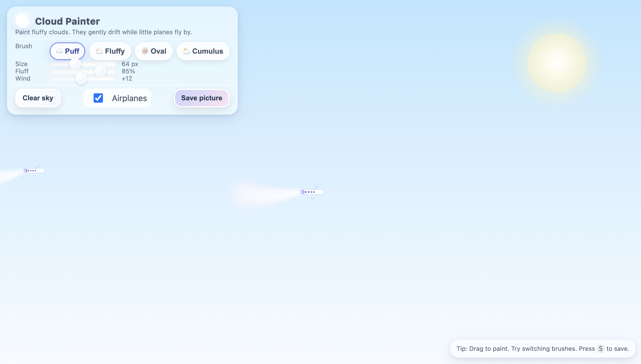
Task: Uncheck the Airplanes checkbox
Action: (x=98, y=98)
